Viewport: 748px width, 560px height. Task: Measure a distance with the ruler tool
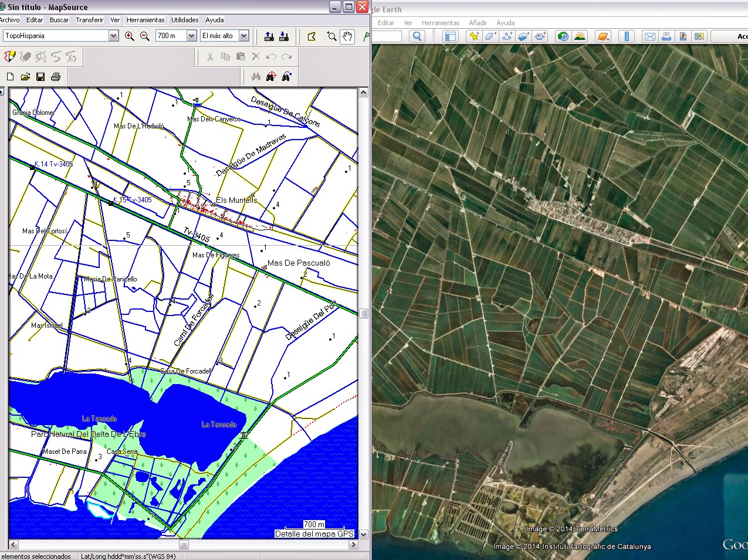[x=627, y=36]
